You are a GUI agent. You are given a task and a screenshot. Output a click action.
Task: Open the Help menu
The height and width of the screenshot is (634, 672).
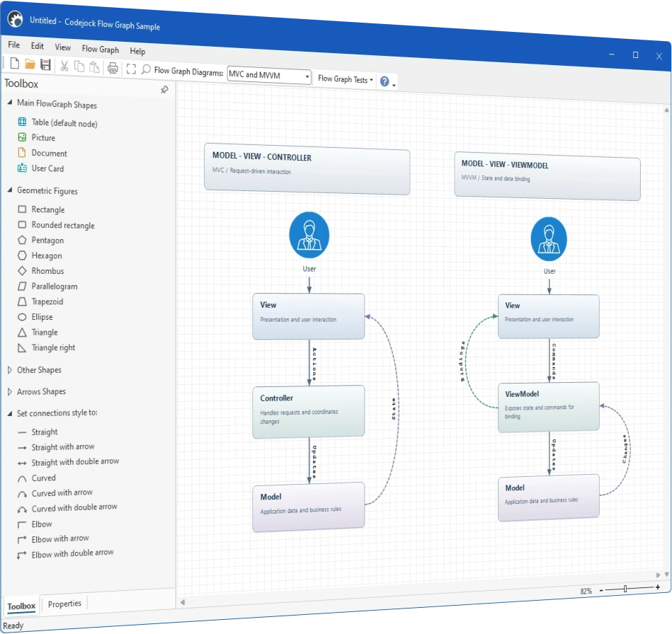click(x=137, y=51)
